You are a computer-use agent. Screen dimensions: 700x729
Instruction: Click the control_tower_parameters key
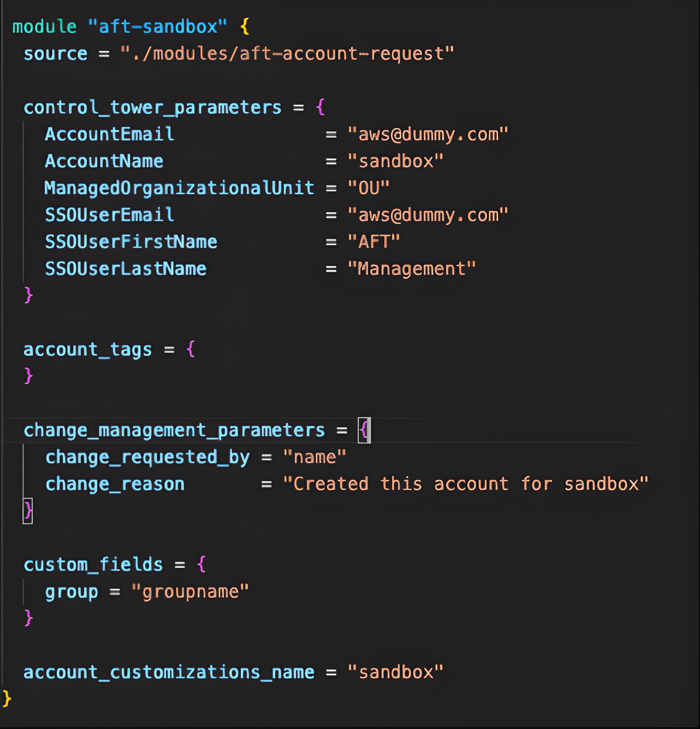coord(152,108)
